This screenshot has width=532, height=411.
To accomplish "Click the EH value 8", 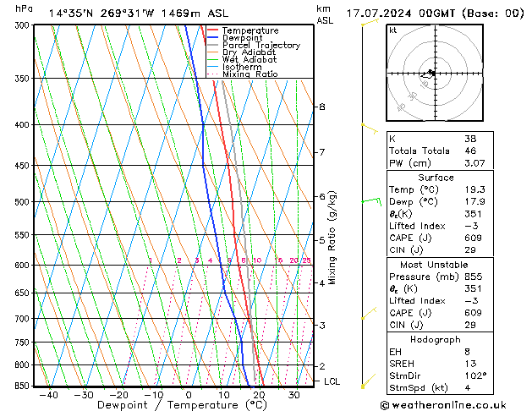I will [468, 352].
